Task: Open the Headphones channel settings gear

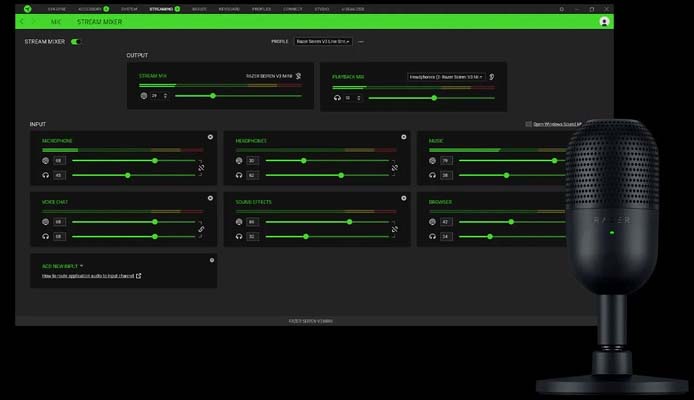Action: pyautogui.click(x=403, y=137)
